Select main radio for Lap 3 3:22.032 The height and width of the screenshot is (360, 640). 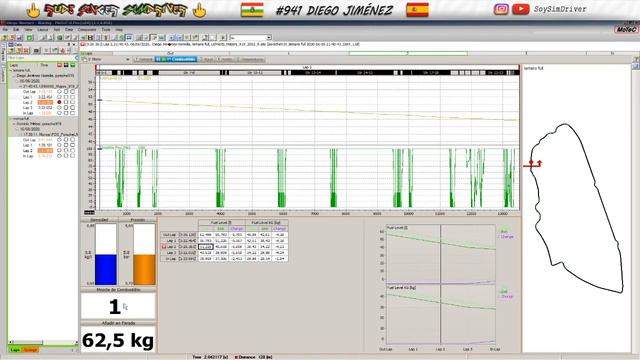[59, 108]
